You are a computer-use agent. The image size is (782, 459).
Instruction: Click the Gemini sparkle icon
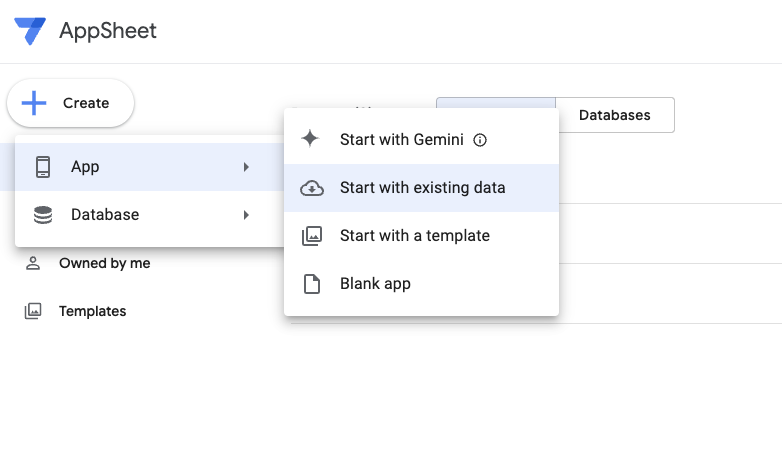tap(310, 139)
